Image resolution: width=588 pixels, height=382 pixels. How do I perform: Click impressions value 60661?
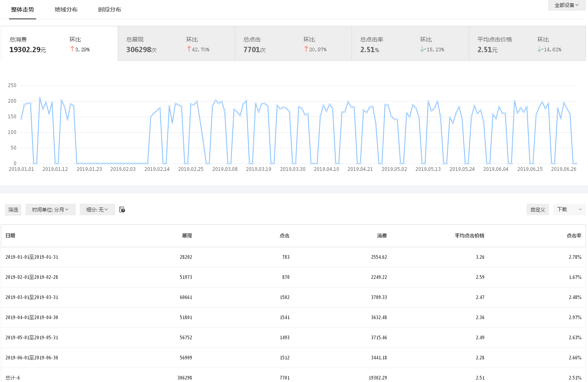pos(186,297)
